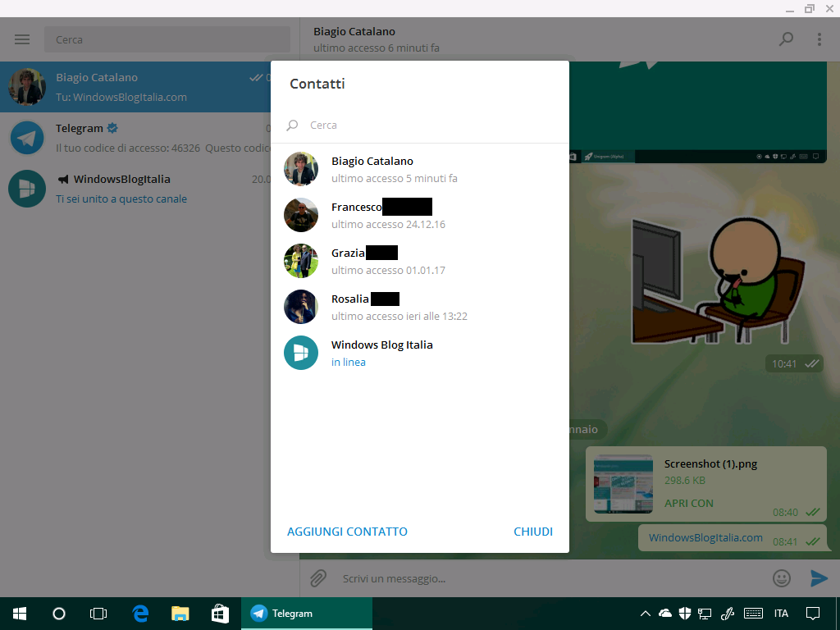Open the touch keyboard tray icon
Image resolution: width=840 pixels, height=630 pixels.
[x=753, y=614]
